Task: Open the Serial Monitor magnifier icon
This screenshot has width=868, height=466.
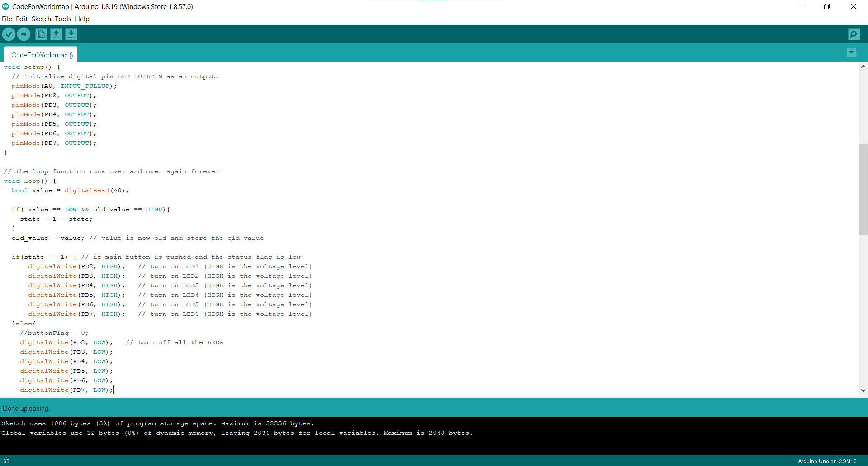Action: (x=854, y=34)
